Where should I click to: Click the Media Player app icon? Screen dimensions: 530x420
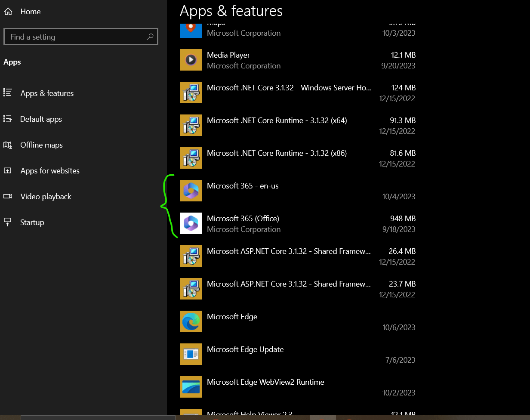(191, 60)
